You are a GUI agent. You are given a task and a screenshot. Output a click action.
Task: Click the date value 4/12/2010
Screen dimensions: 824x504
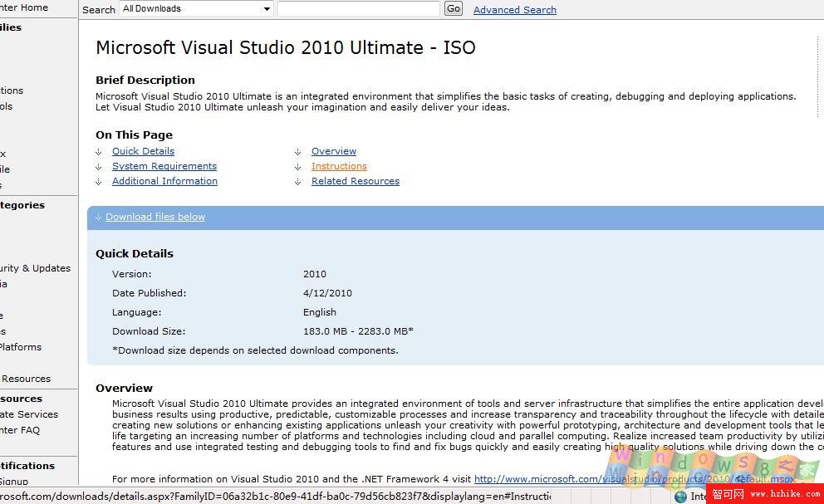pos(327,293)
